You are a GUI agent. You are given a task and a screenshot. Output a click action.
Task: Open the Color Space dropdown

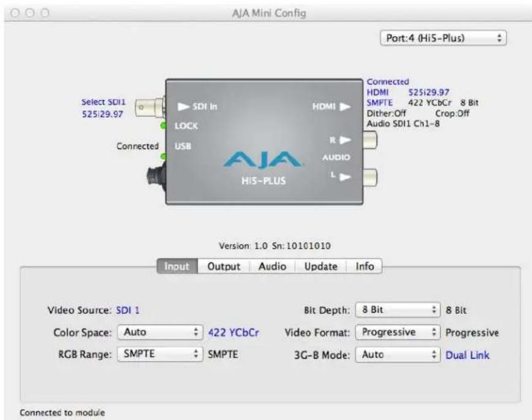tap(160, 332)
